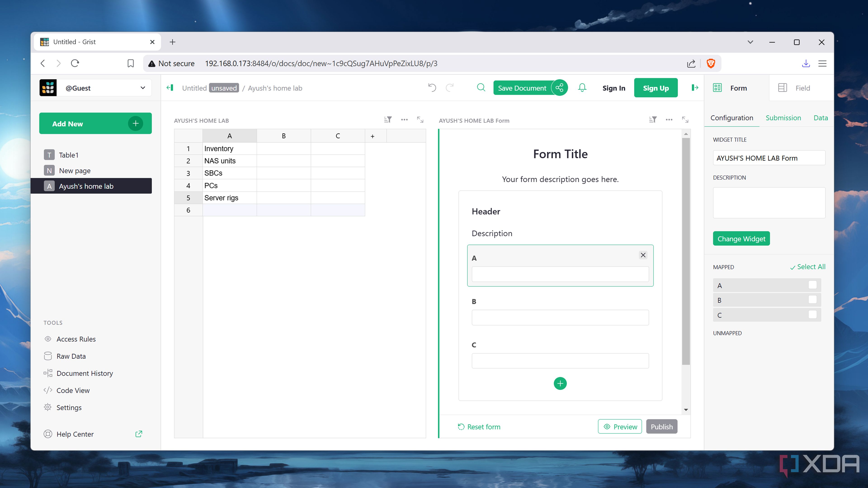Open search with magnifier icon
868x488 pixels.
pyautogui.click(x=481, y=88)
